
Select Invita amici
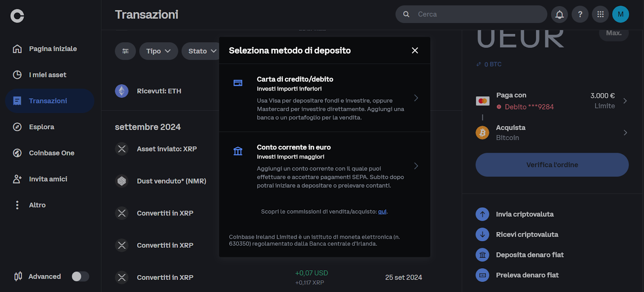tap(50, 179)
